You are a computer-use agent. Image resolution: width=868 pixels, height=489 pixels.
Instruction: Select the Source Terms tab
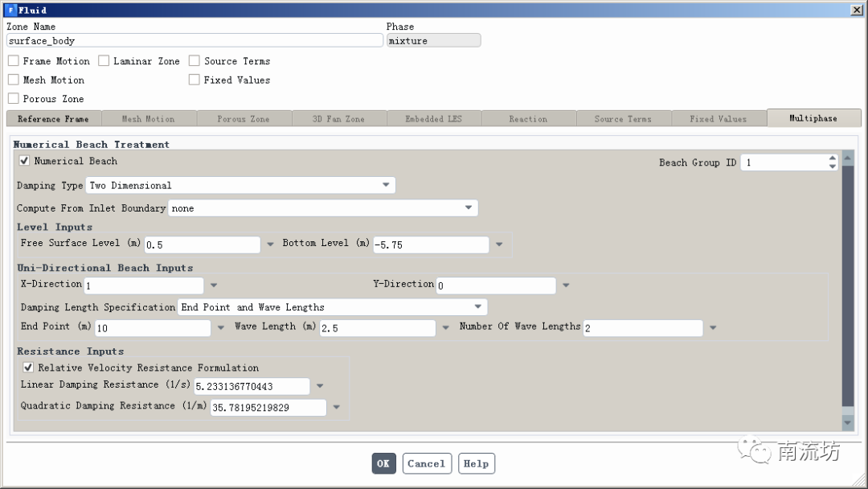click(624, 118)
